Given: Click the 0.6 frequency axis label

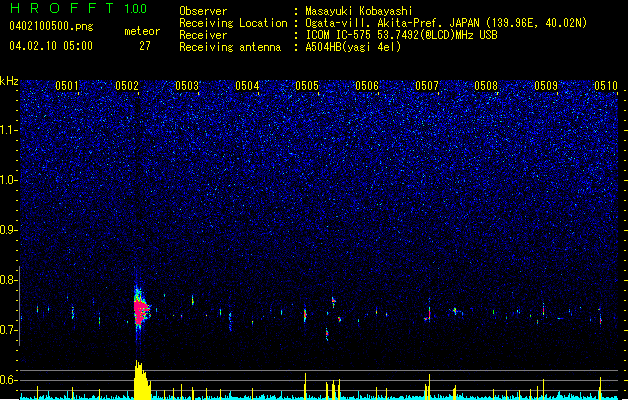Looking at the screenshot, I should [9, 380].
